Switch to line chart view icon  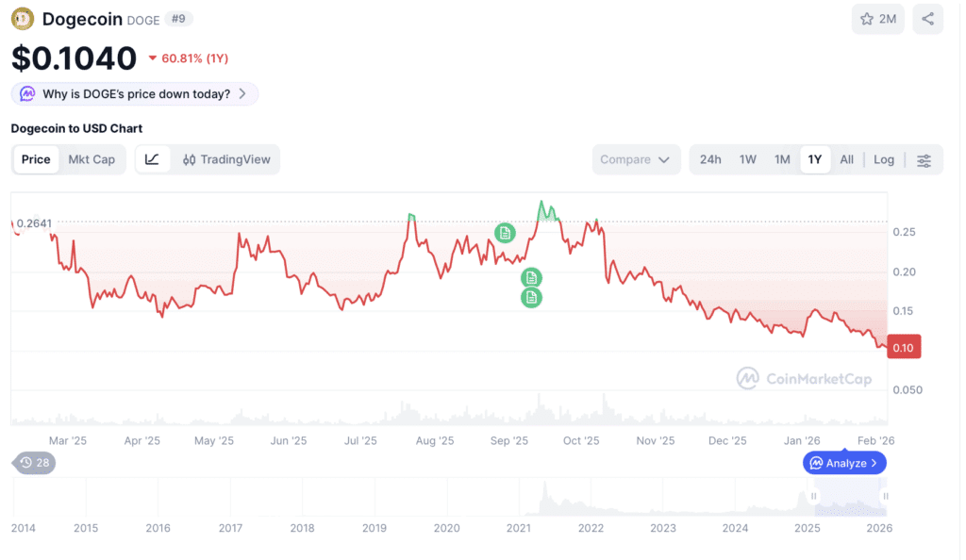(x=152, y=159)
